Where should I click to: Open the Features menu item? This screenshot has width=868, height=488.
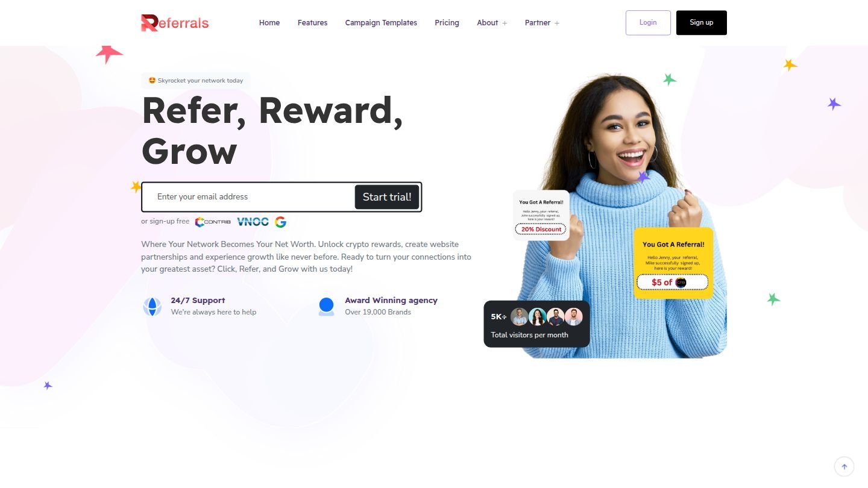[x=312, y=23]
